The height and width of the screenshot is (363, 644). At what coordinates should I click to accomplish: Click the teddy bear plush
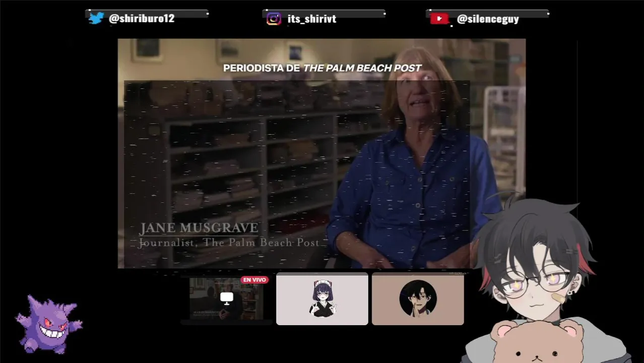537,342
